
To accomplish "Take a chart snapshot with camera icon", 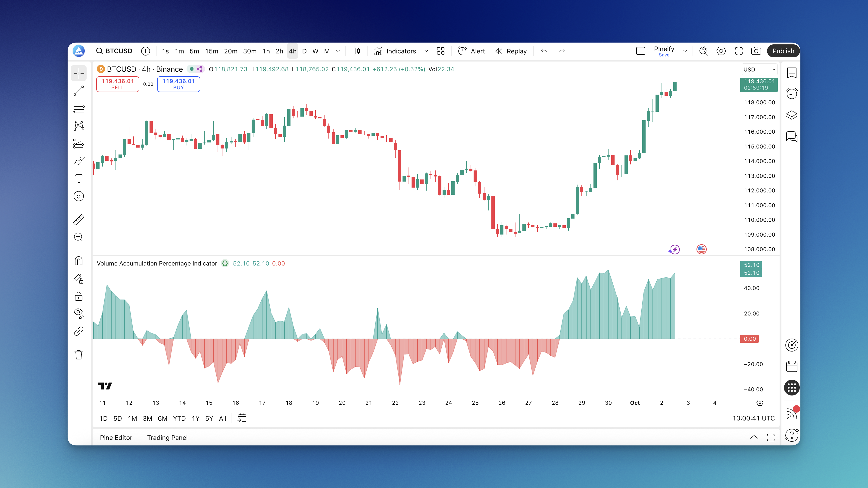I will pyautogui.click(x=756, y=51).
